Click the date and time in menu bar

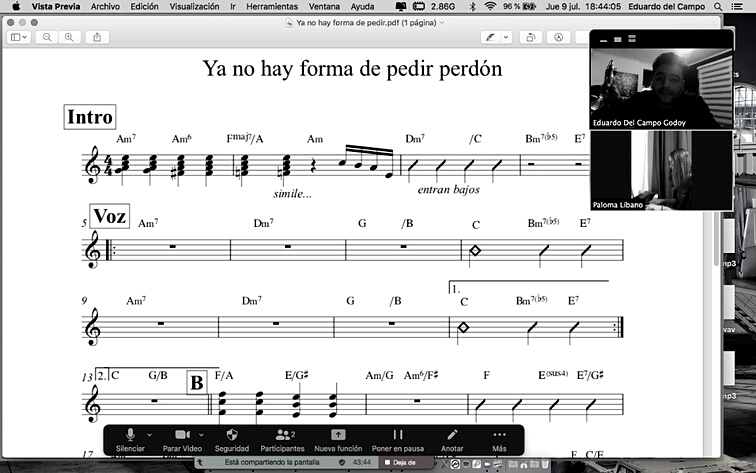[x=583, y=6]
